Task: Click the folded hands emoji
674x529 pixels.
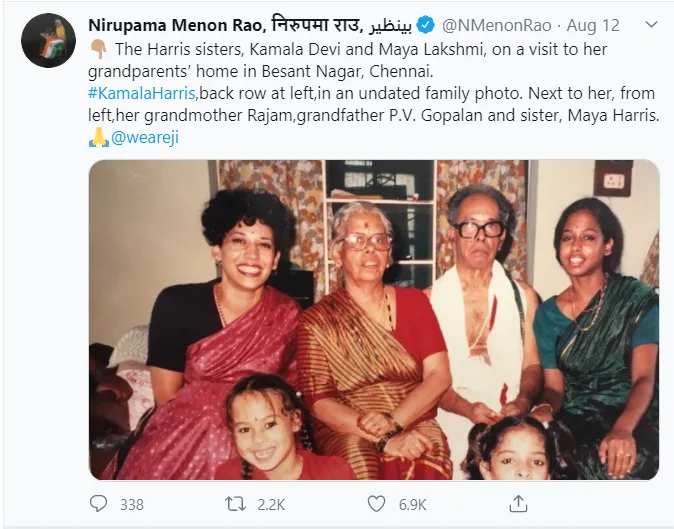Action: [x=98, y=137]
